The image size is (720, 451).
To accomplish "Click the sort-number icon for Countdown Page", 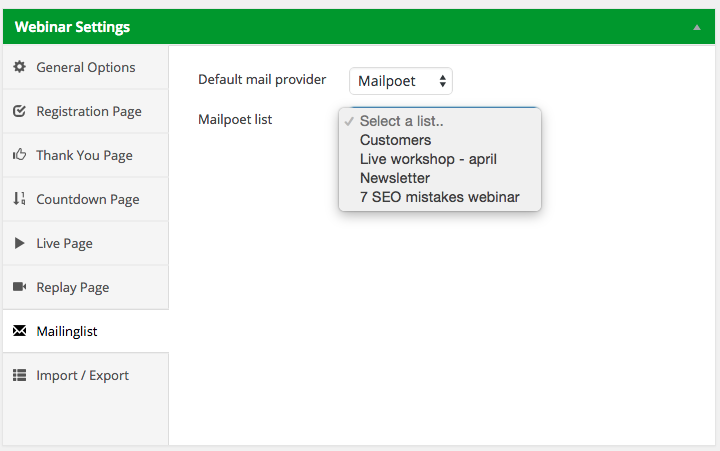I will tap(19, 199).
